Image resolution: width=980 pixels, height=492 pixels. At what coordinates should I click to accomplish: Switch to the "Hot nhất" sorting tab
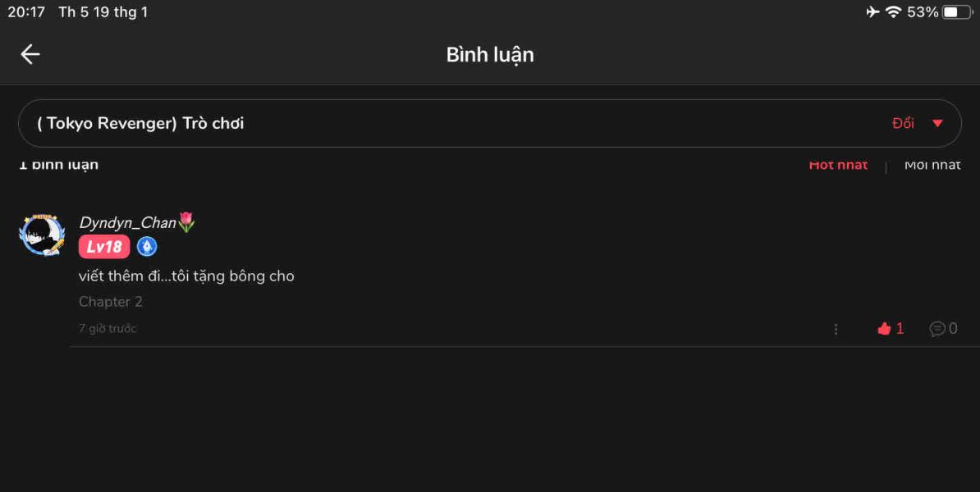[x=837, y=165]
